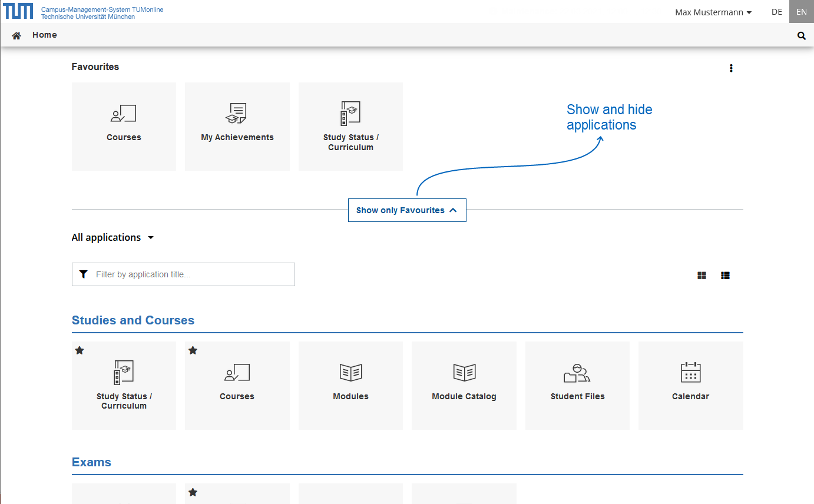
Task: Open the Student Files application
Action: pos(577,385)
